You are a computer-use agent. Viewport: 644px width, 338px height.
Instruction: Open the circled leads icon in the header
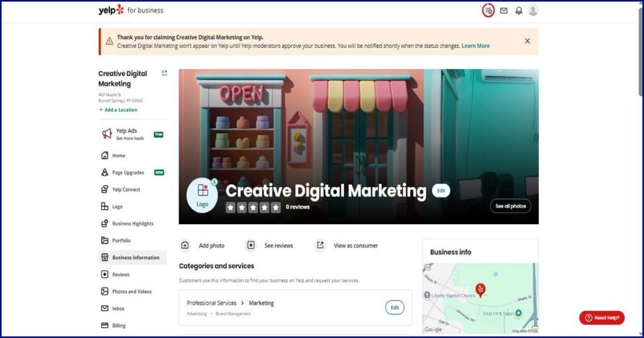click(x=488, y=11)
